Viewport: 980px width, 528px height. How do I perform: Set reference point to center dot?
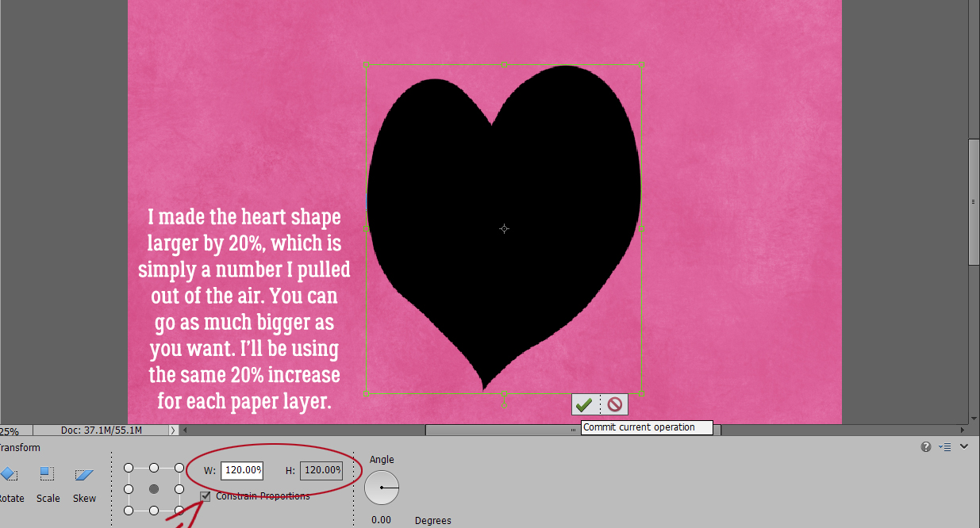pyautogui.click(x=154, y=489)
